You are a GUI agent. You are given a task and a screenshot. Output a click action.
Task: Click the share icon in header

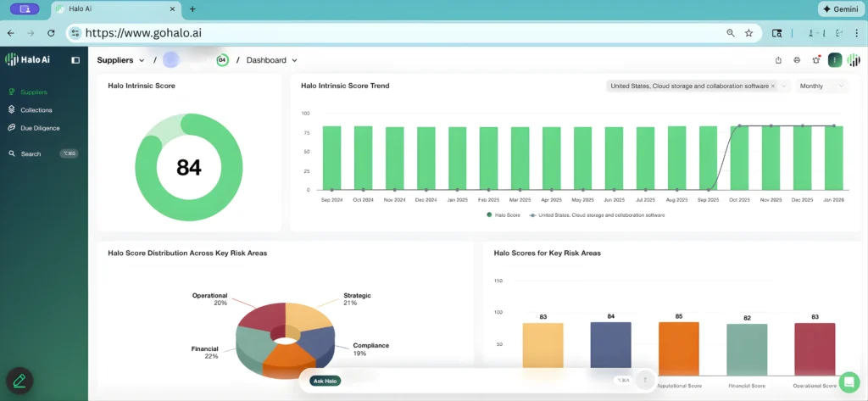tap(778, 60)
